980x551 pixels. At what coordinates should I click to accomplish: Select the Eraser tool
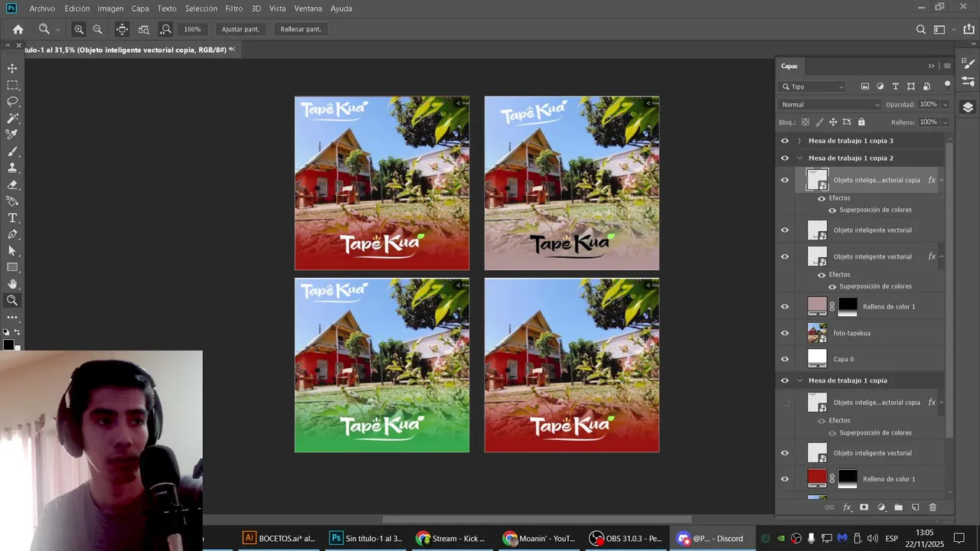[x=12, y=184]
